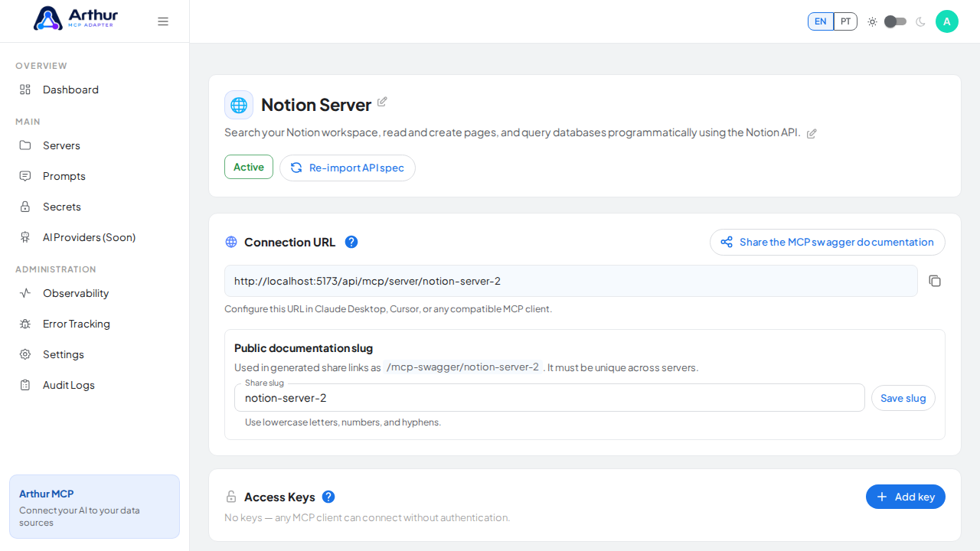Click the 'No keys' authentication notice
Image resolution: width=980 pixels, height=551 pixels.
tap(367, 517)
